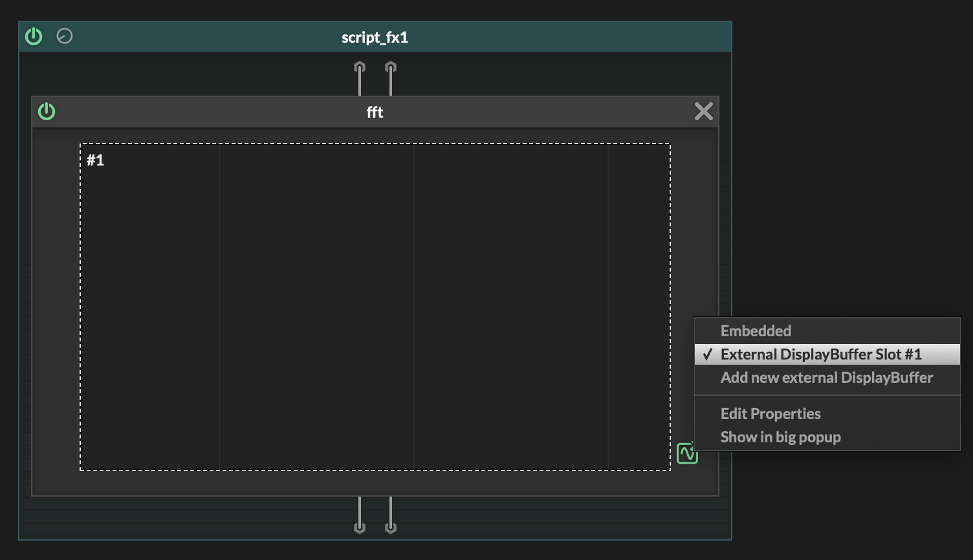Delete the fft node with the X button

click(703, 112)
